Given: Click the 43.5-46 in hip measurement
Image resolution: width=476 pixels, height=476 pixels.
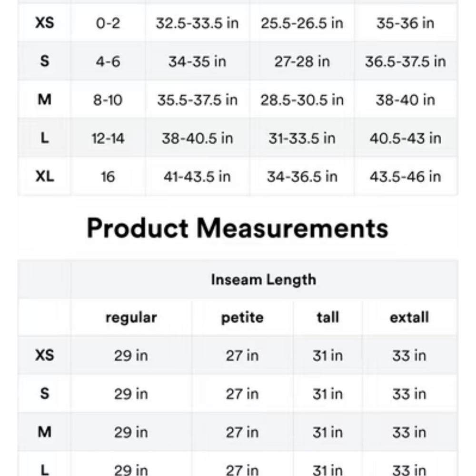Looking at the screenshot, I should (x=406, y=177).
